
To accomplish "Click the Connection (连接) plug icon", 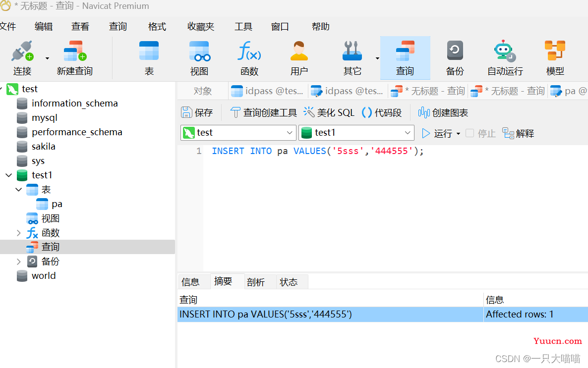I will pyautogui.click(x=22, y=52).
